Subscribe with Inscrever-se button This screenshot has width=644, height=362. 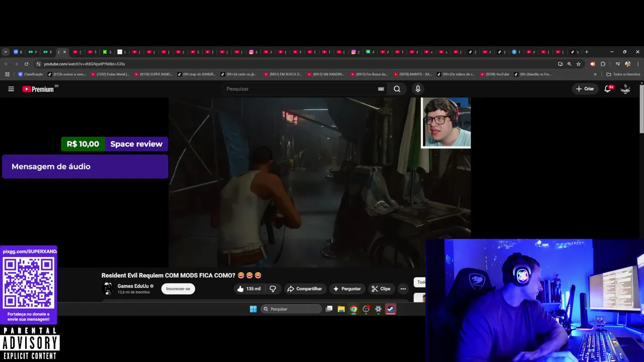click(178, 289)
